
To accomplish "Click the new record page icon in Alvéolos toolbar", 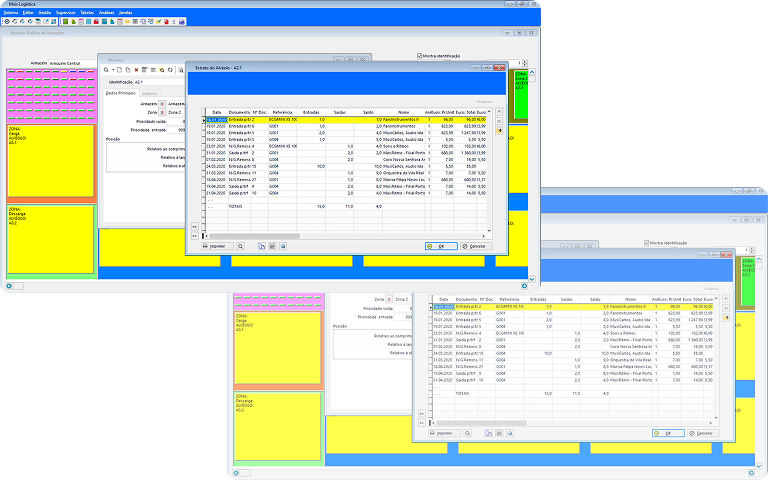I will (118, 69).
